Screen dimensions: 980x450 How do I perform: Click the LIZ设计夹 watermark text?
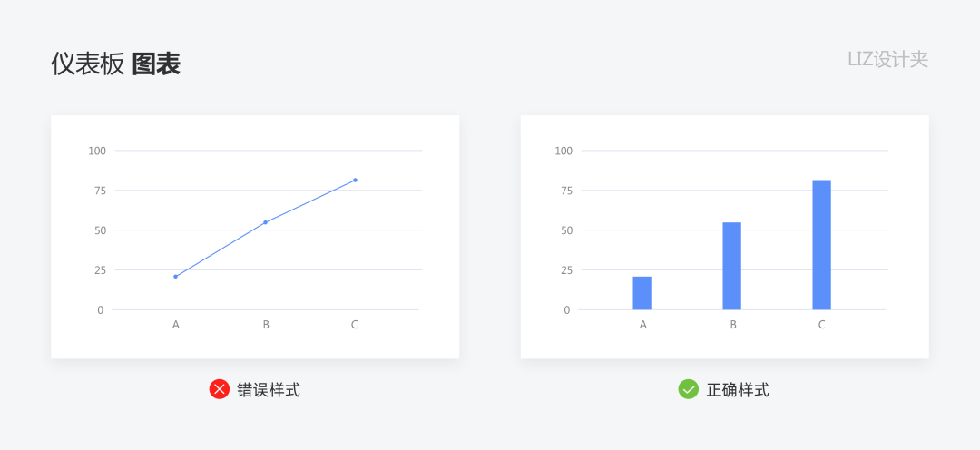click(887, 60)
